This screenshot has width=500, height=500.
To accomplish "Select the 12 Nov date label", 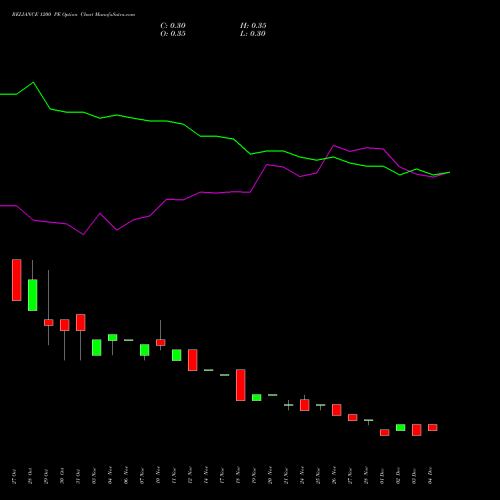I will click(190, 475).
